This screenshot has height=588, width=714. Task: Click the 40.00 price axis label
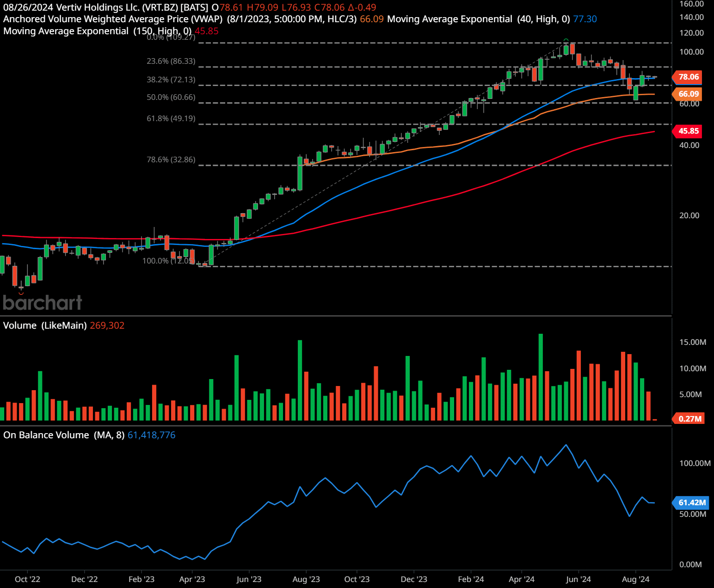pyautogui.click(x=689, y=145)
